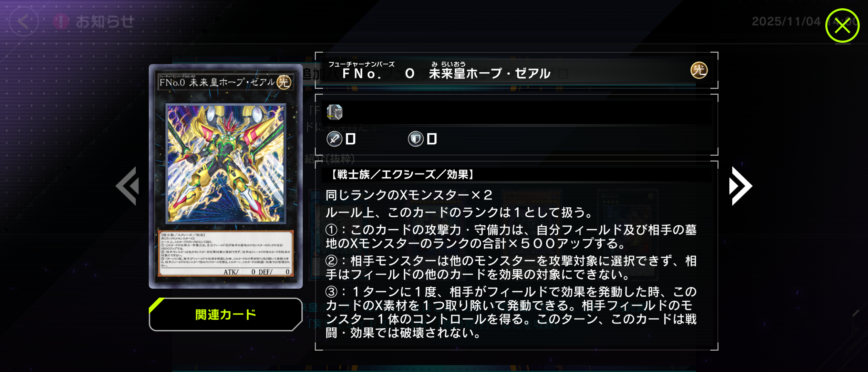
Task: Tap the ATK/DEF line on card image
Action: [257, 272]
